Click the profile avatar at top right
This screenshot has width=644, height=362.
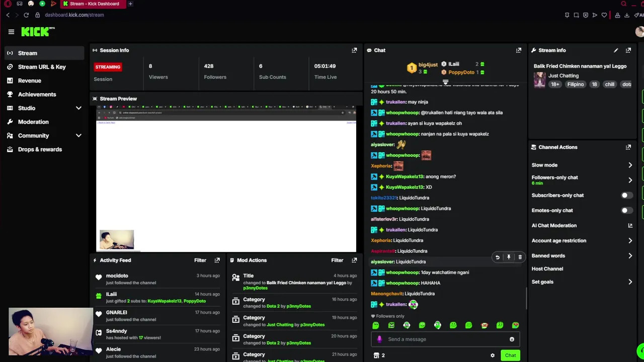[639, 32]
